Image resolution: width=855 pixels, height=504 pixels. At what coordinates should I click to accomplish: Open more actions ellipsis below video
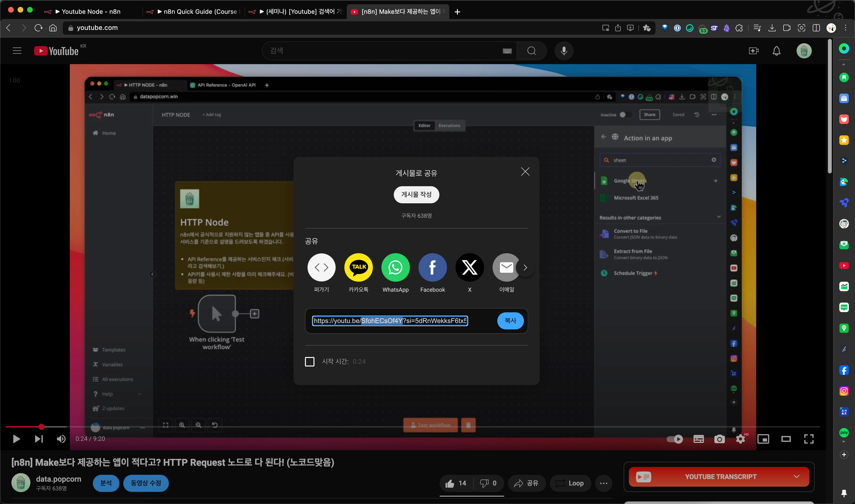pyautogui.click(x=603, y=483)
